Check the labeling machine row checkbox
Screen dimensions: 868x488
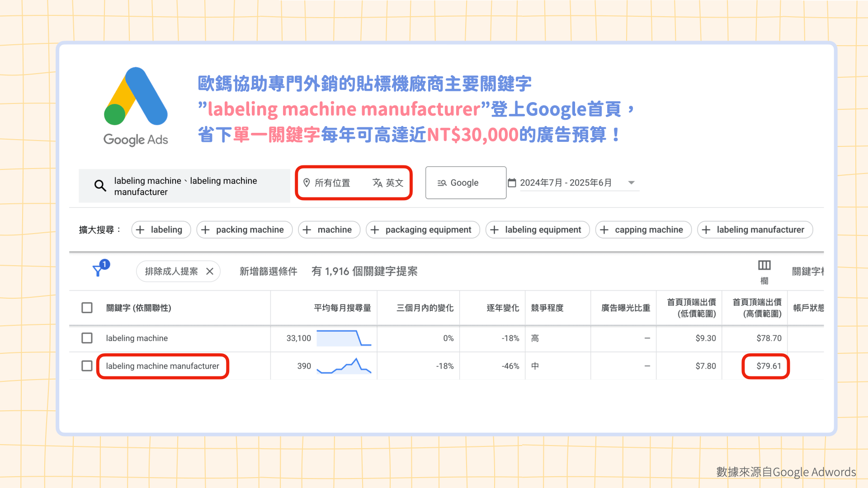(x=87, y=338)
